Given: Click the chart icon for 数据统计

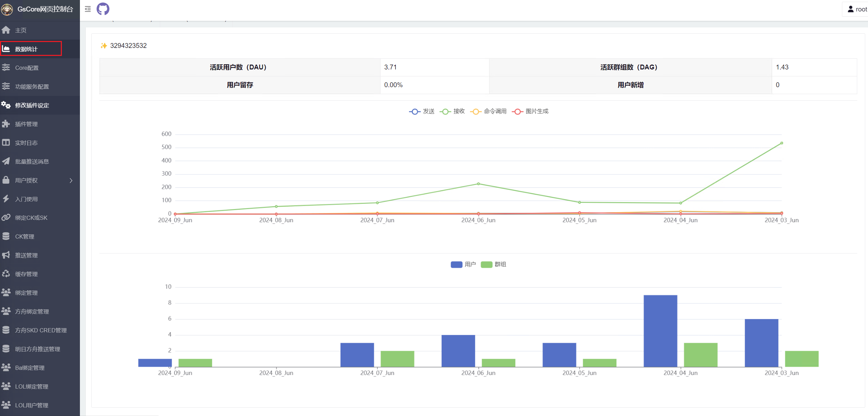Looking at the screenshot, I should tap(6, 49).
